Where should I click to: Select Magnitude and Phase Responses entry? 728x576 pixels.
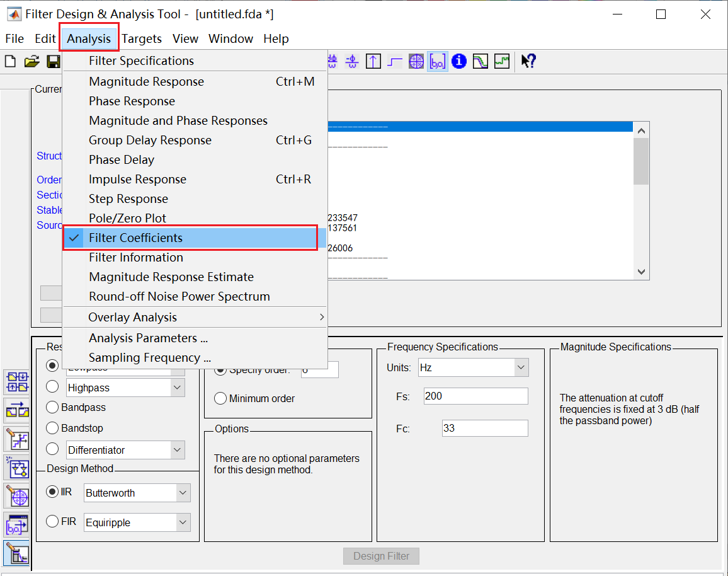(195, 121)
